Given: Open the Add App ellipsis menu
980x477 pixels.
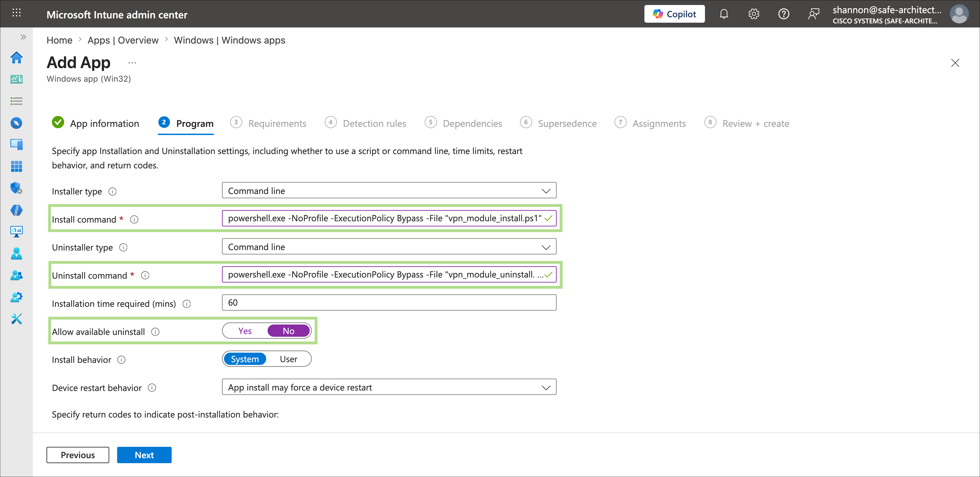Looking at the screenshot, I should click(132, 63).
